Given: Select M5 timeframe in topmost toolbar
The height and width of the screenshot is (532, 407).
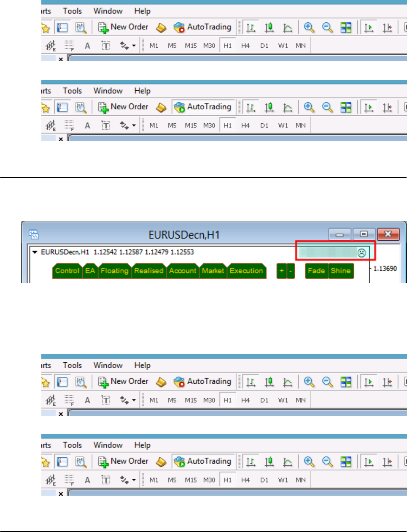Looking at the screenshot, I should pyautogui.click(x=172, y=46).
